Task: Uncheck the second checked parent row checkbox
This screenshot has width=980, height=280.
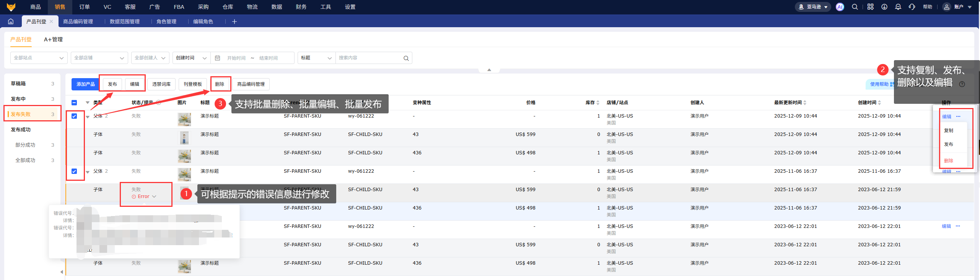Action: pos(74,171)
